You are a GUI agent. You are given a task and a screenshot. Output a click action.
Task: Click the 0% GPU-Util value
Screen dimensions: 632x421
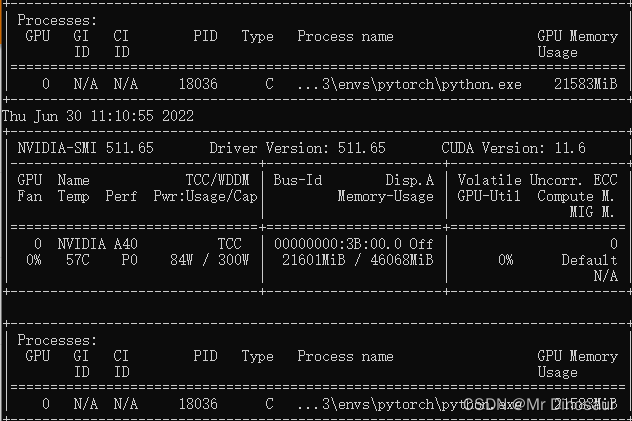(x=505, y=260)
